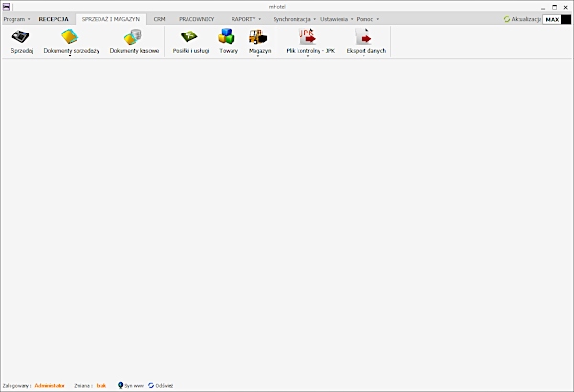Open Posiłki i usługi icon

188,36
